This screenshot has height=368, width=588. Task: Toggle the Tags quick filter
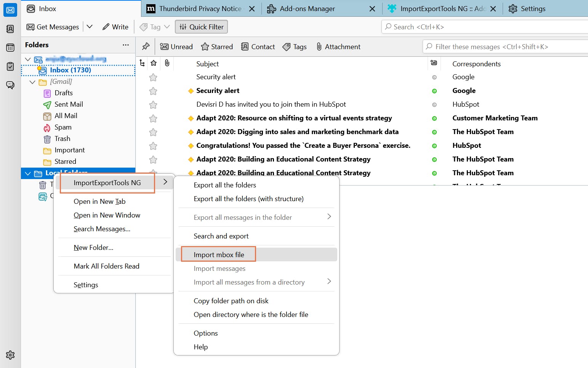point(295,47)
